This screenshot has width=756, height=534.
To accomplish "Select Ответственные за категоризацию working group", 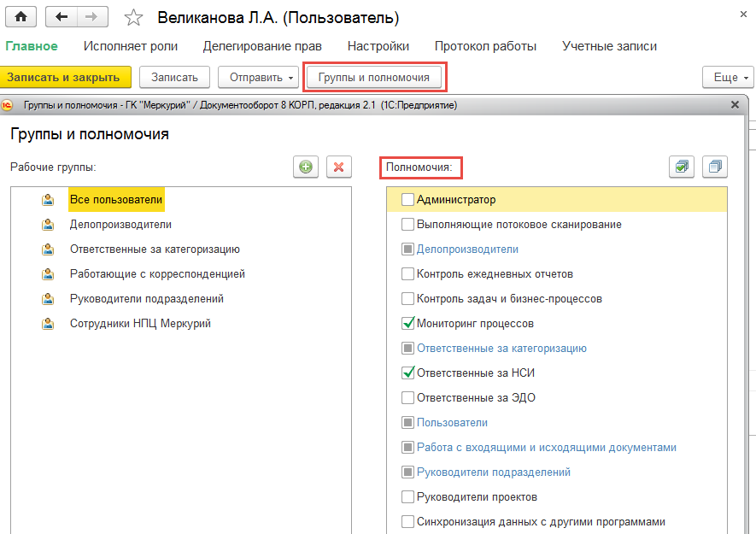I will click(155, 249).
